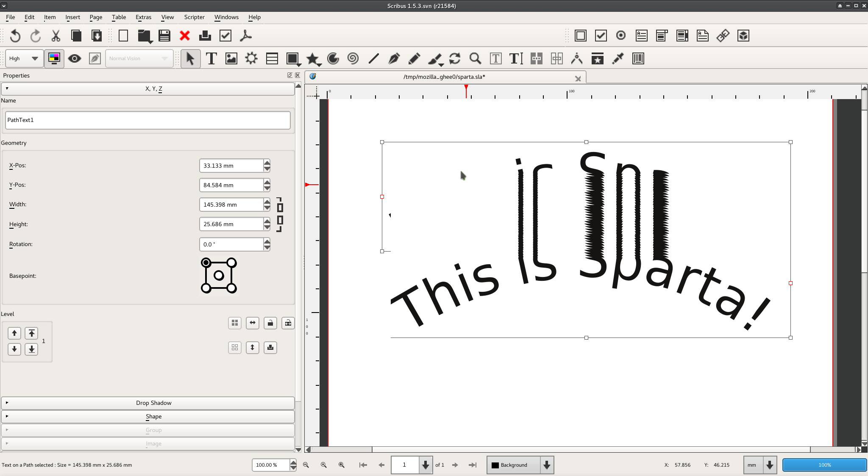Open the Extras menu

[143, 17]
